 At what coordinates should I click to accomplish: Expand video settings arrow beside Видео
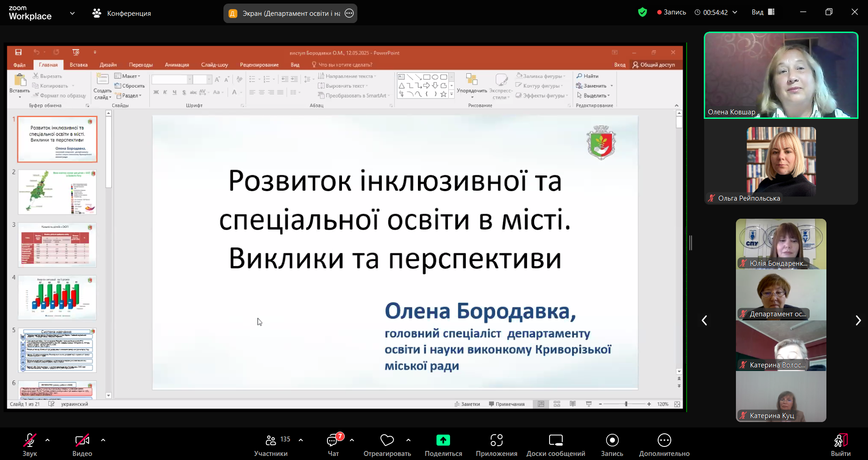pos(103,440)
